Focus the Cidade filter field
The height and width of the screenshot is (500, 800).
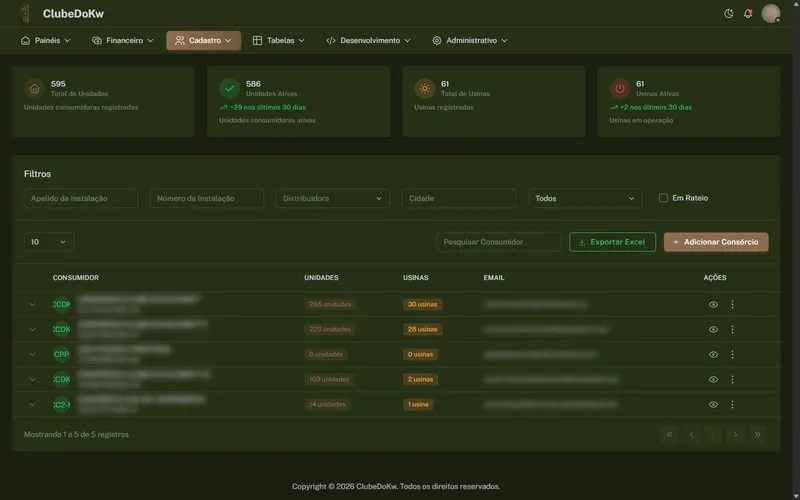[459, 198]
